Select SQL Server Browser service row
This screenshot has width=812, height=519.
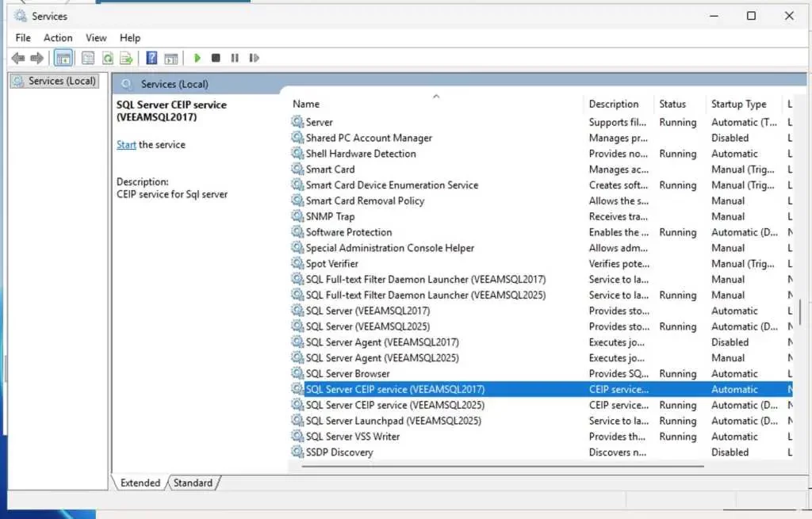click(x=347, y=373)
